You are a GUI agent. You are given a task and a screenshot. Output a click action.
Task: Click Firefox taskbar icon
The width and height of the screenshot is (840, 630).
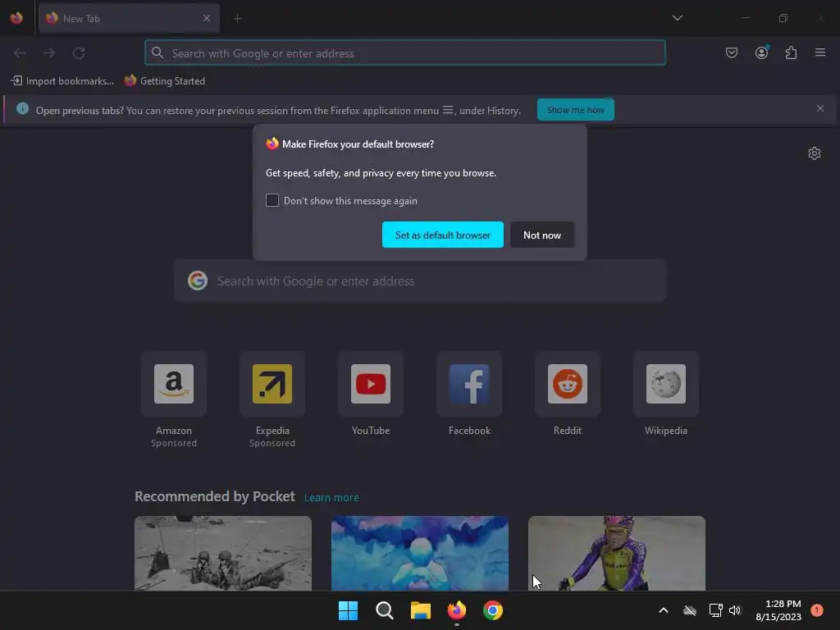456,610
